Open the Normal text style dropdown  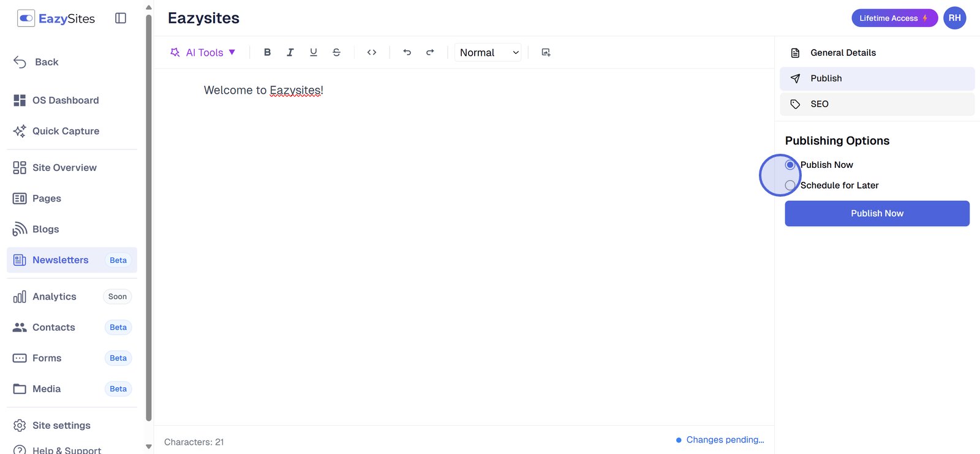[x=489, y=53]
